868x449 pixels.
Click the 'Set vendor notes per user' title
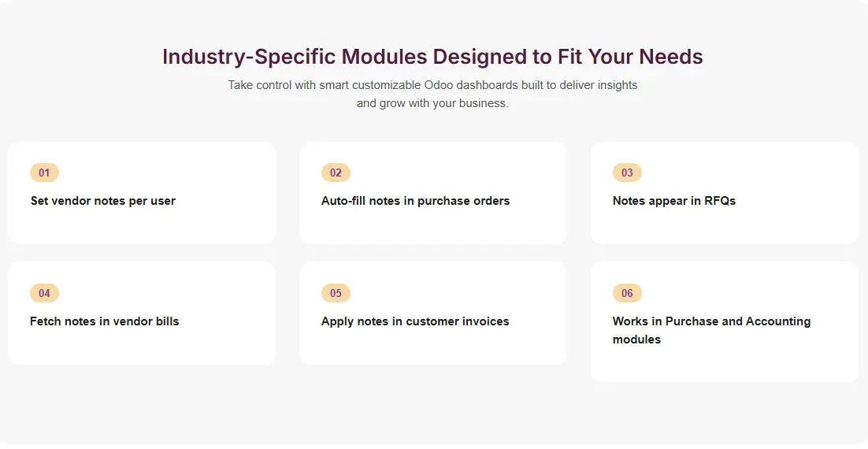point(102,201)
